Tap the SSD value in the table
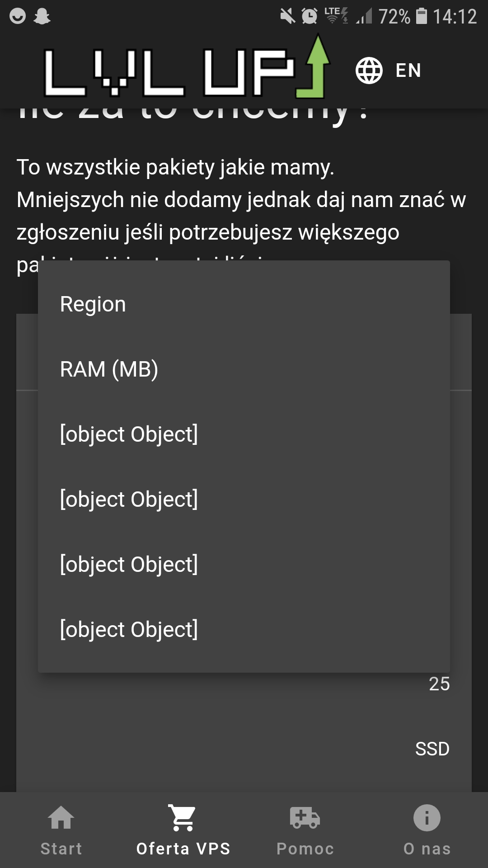Screen dimensions: 488x868 [432, 749]
